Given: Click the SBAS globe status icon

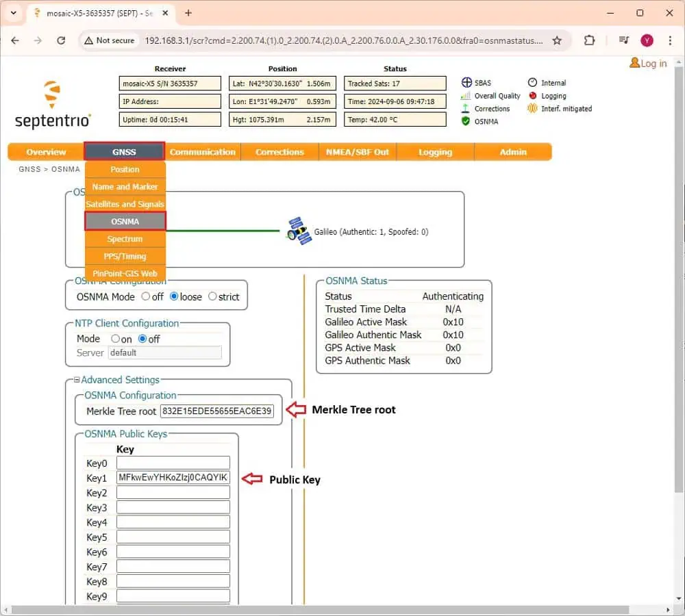Looking at the screenshot, I should [466, 83].
